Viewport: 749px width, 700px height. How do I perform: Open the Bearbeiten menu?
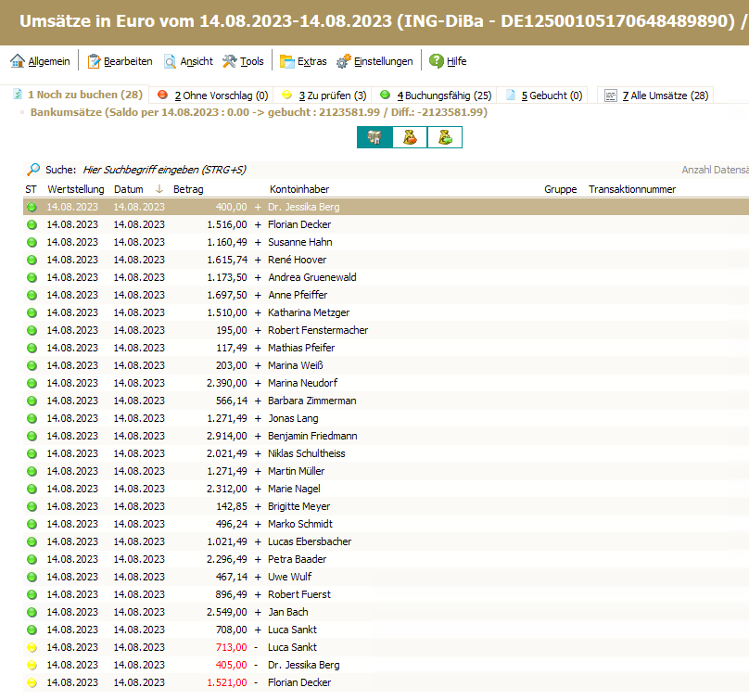point(120,61)
